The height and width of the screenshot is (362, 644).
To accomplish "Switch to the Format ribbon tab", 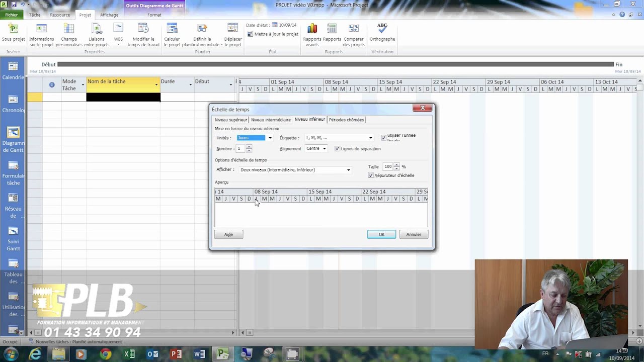I will [x=154, y=15].
